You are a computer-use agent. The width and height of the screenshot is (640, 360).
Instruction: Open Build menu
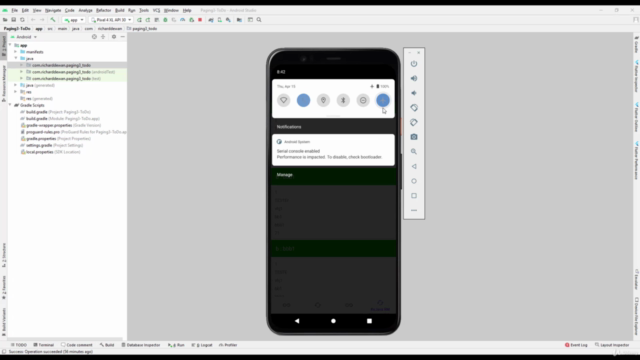[x=120, y=10]
